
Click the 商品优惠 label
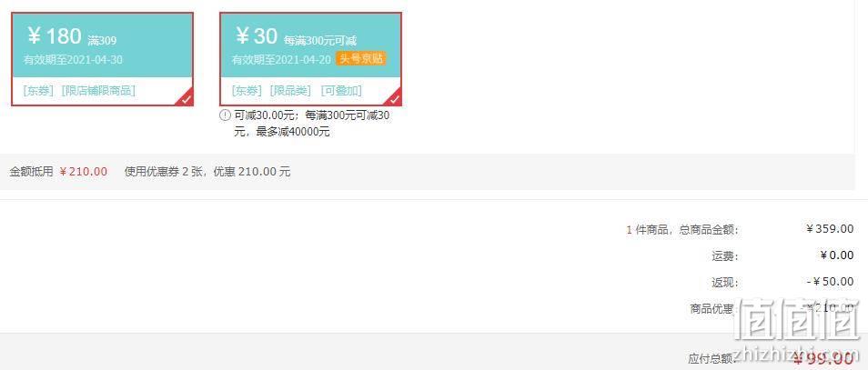712,309
